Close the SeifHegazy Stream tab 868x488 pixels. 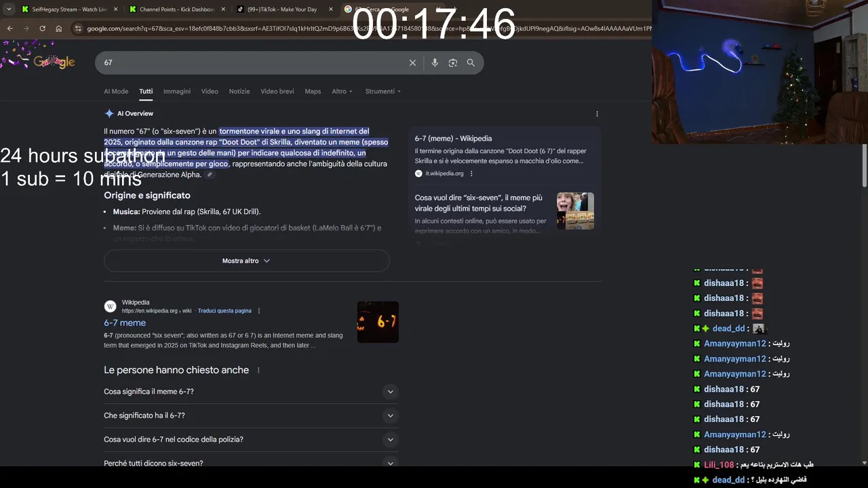click(115, 9)
